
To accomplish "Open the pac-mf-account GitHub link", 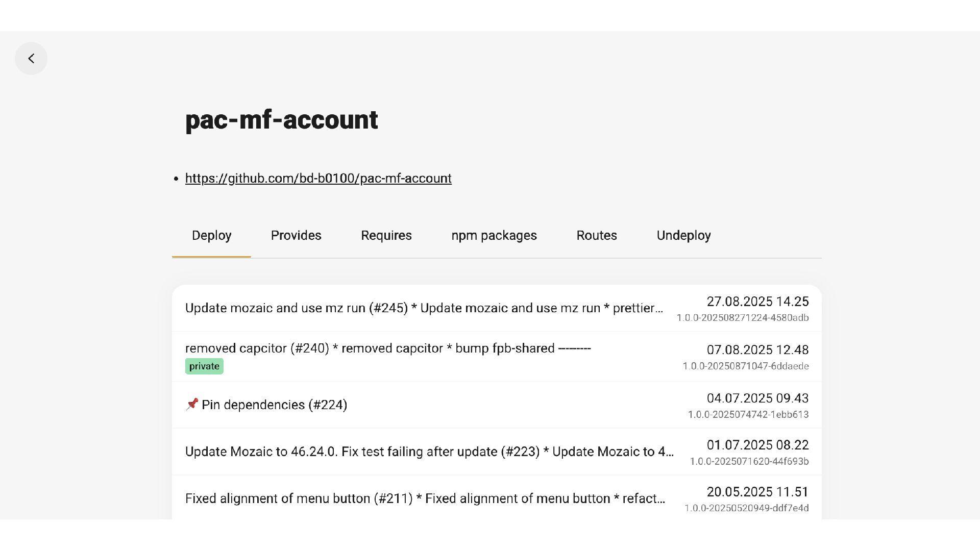I will click(318, 178).
